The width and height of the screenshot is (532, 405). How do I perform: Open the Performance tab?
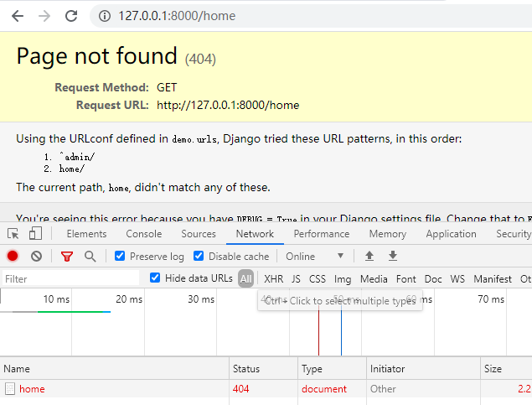click(322, 234)
